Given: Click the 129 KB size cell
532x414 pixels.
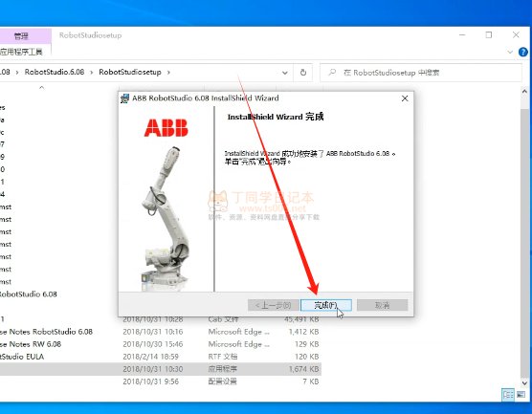Looking at the screenshot, I should point(307,344).
